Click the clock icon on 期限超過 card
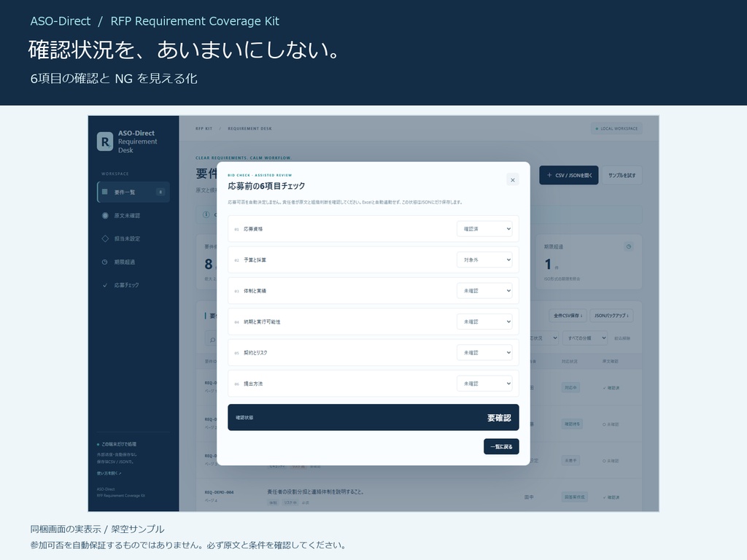The height and width of the screenshot is (560, 747). pyautogui.click(x=628, y=246)
